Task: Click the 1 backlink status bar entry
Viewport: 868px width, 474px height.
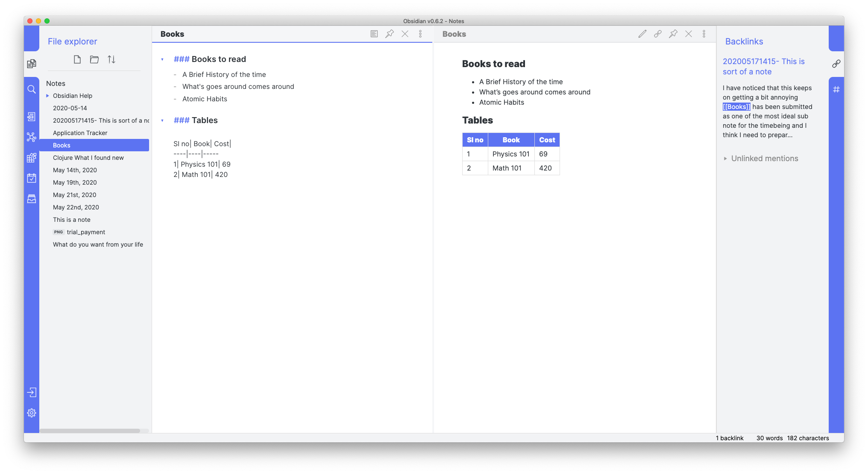Action: click(x=730, y=438)
